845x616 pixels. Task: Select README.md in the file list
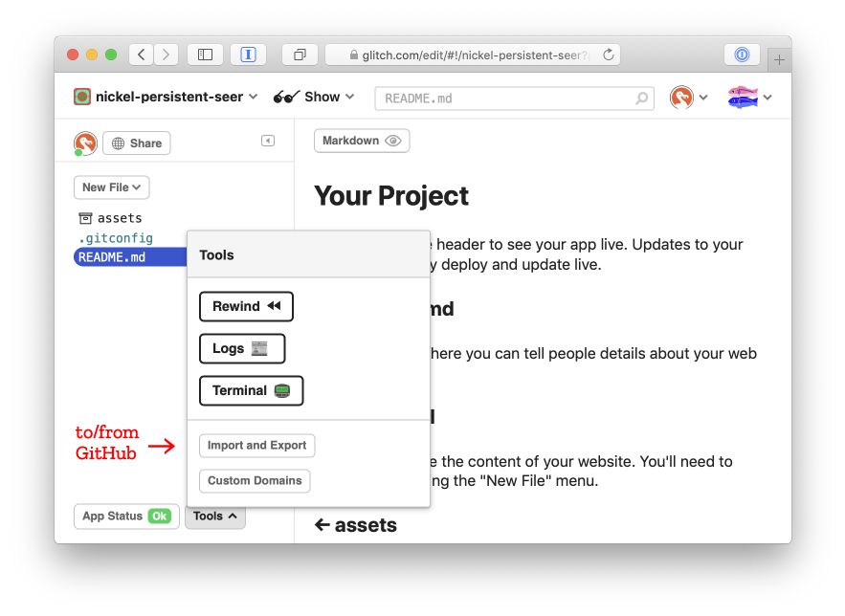pyautogui.click(x=130, y=257)
